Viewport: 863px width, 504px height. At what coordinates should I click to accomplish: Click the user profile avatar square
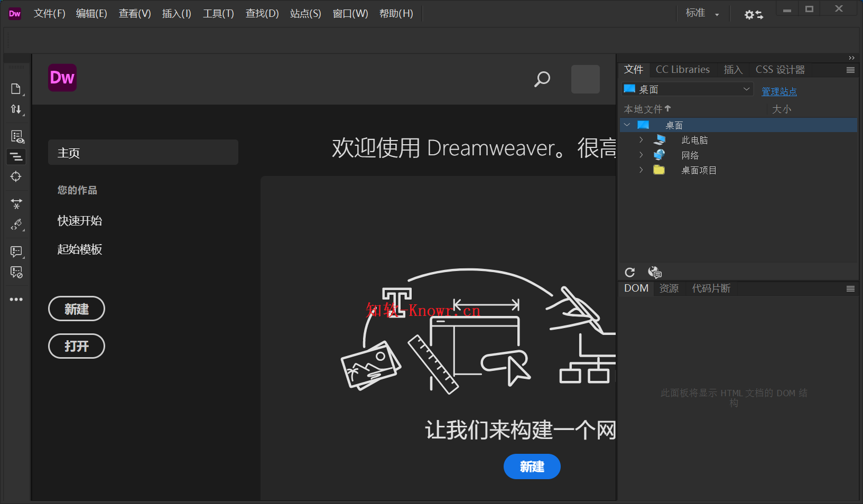585,79
